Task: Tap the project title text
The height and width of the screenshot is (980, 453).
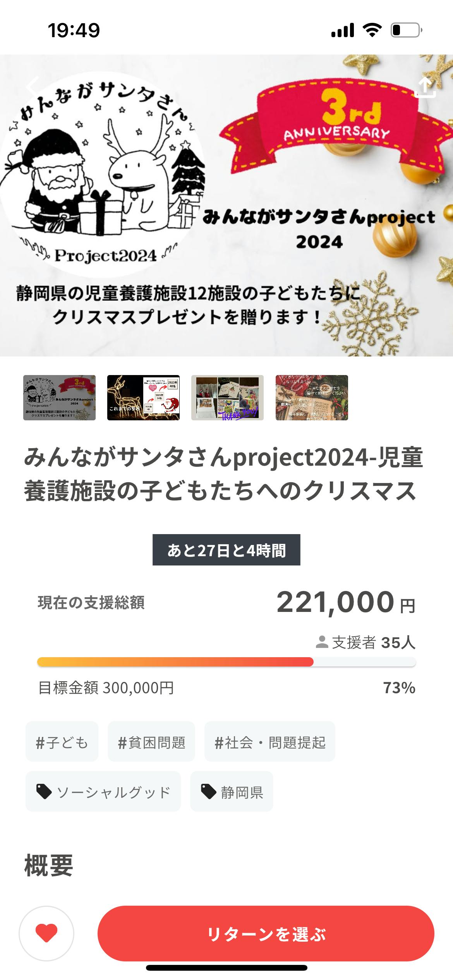Action: (223, 474)
